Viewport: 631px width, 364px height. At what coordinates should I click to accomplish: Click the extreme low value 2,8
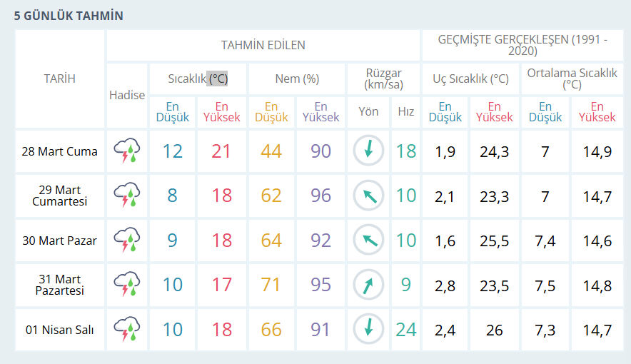point(445,286)
